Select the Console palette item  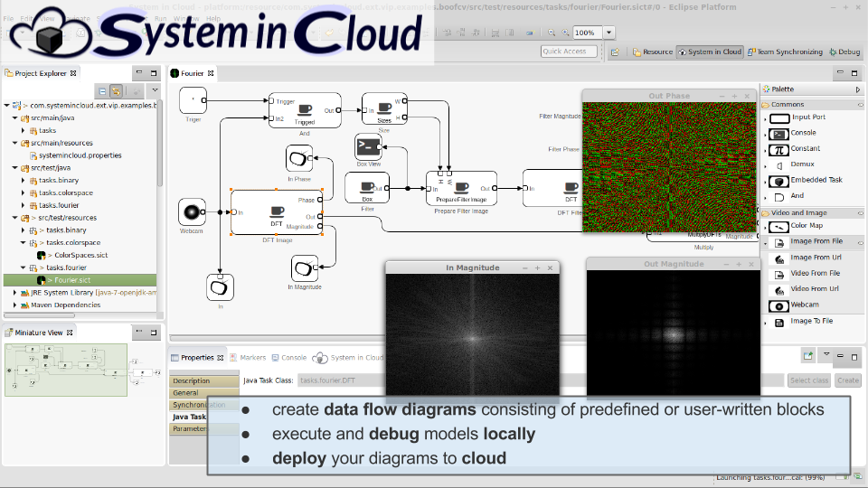click(793, 134)
